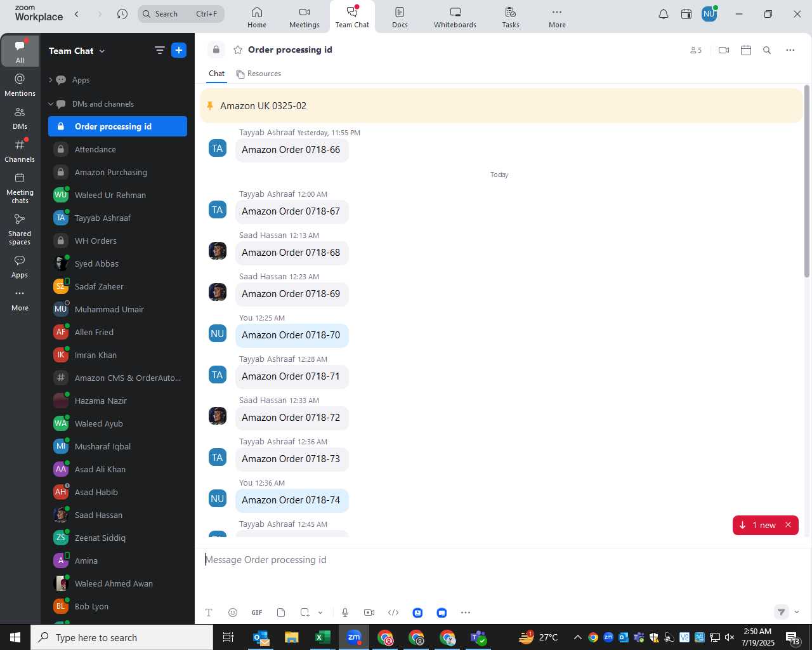Open DMs in the sidebar
812x650 pixels.
click(x=20, y=118)
